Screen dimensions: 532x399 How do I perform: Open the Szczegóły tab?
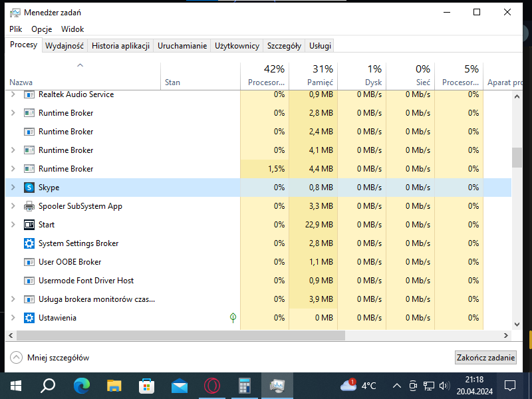tap(284, 46)
